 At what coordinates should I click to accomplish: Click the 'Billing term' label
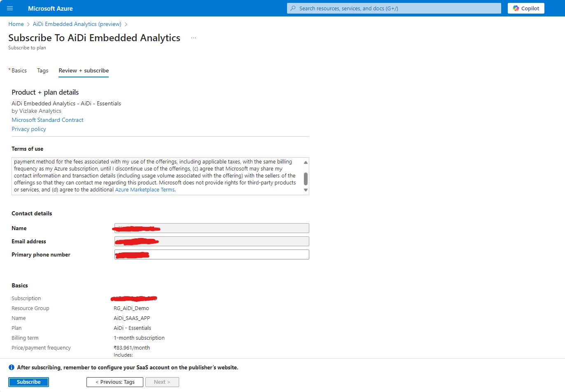(25, 338)
